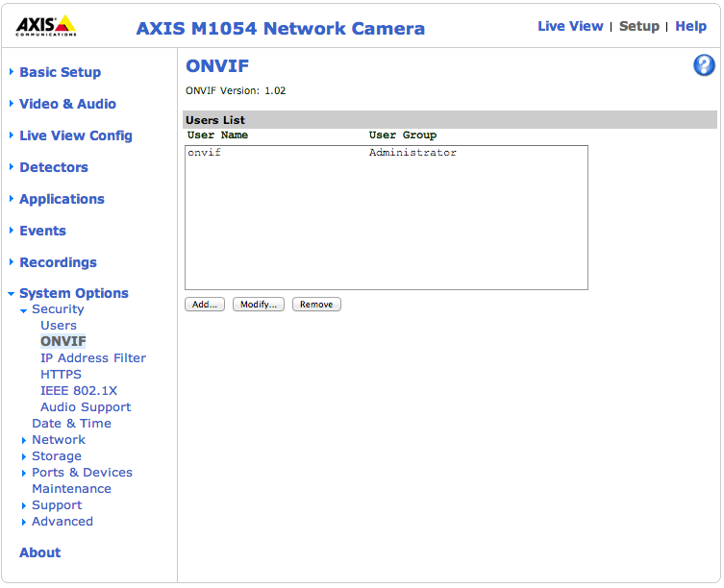This screenshot has width=724, height=588.
Task: Click the ONVIF Version 1.02 text
Action: pyautogui.click(x=236, y=90)
